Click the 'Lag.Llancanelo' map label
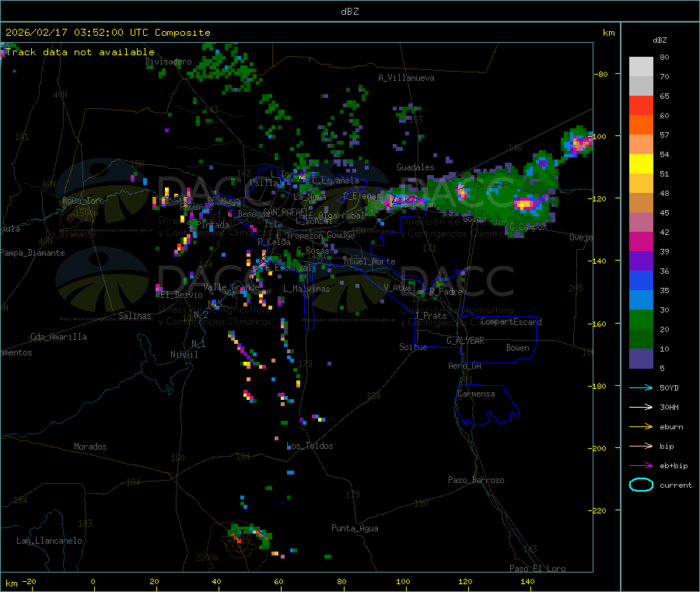Screen dimensions: 700x592 click(x=49, y=541)
